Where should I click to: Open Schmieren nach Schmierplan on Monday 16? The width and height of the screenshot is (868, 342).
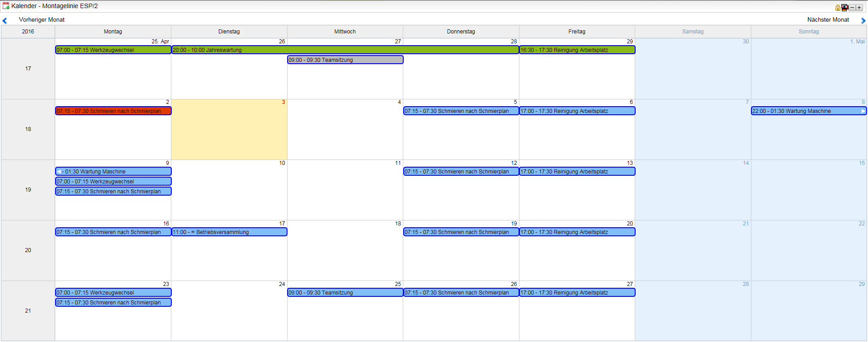tap(113, 232)
